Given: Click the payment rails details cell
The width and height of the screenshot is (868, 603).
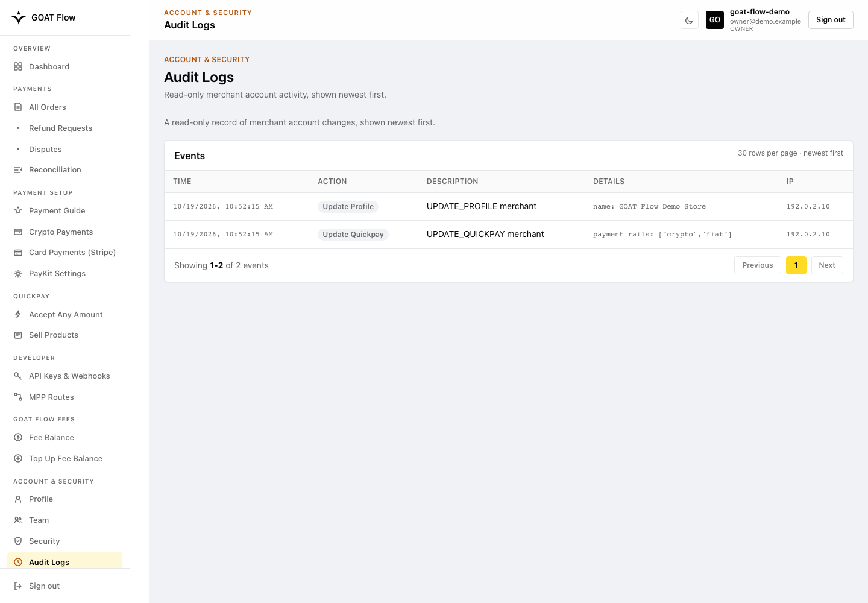Looking at the screenshot, I should [662, 235].
